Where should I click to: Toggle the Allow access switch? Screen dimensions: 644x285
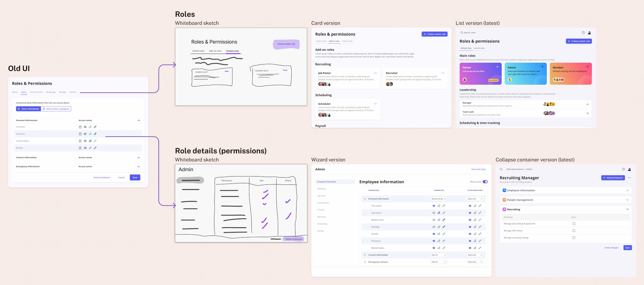485,182
